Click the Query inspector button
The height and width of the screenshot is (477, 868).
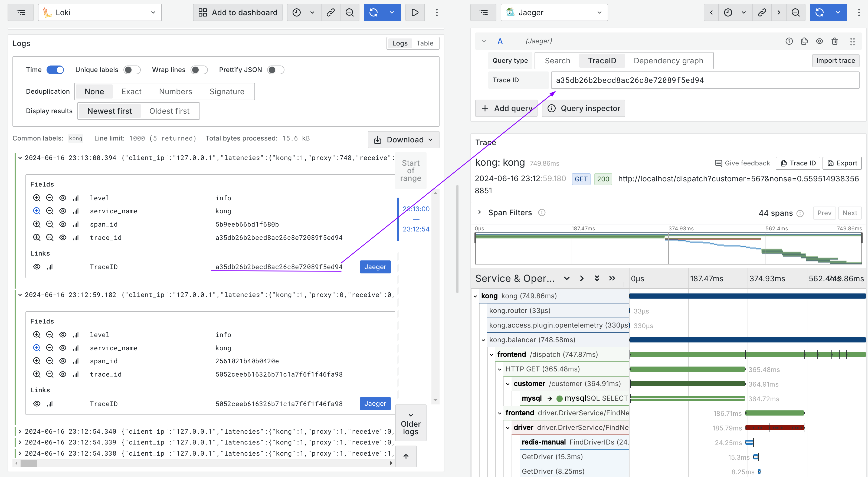tap(583, 108)
